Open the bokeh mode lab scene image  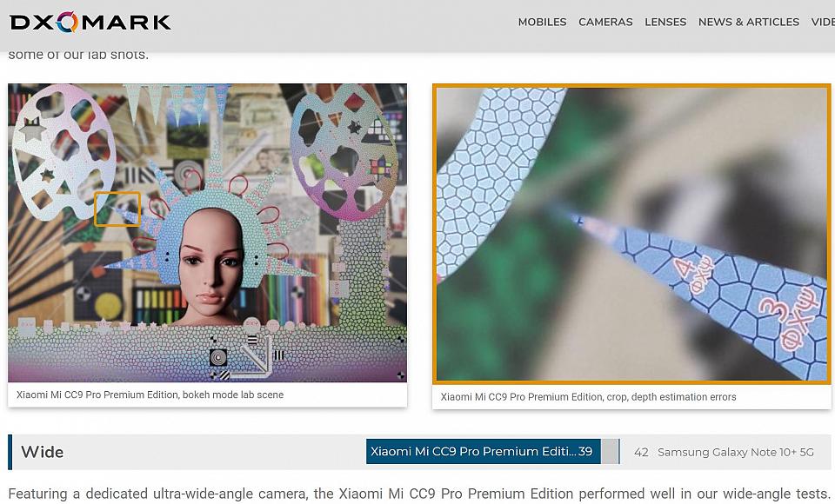208,233
